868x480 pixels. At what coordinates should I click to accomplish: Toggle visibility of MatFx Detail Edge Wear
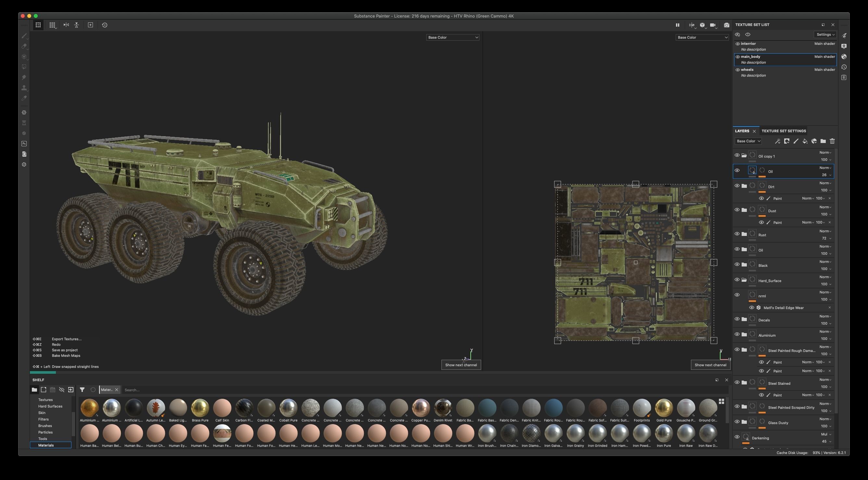tap(751, 308)
